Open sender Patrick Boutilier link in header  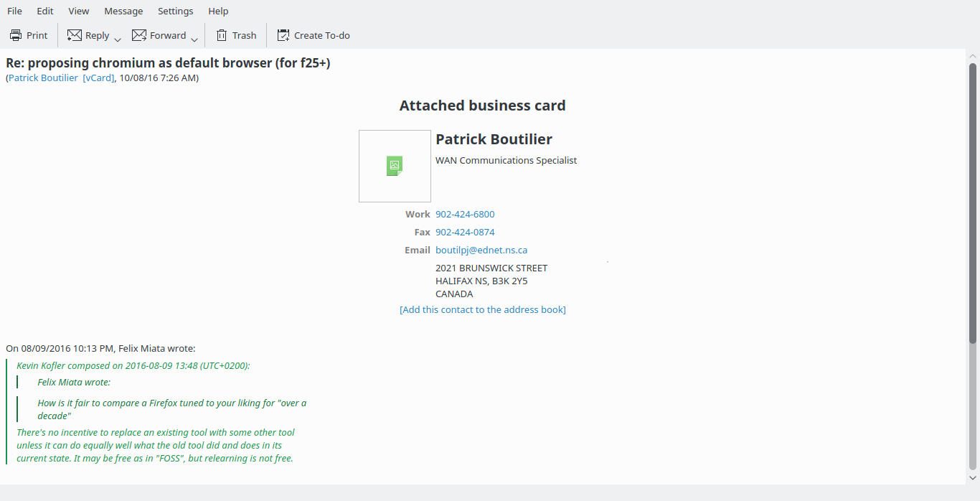43,78
